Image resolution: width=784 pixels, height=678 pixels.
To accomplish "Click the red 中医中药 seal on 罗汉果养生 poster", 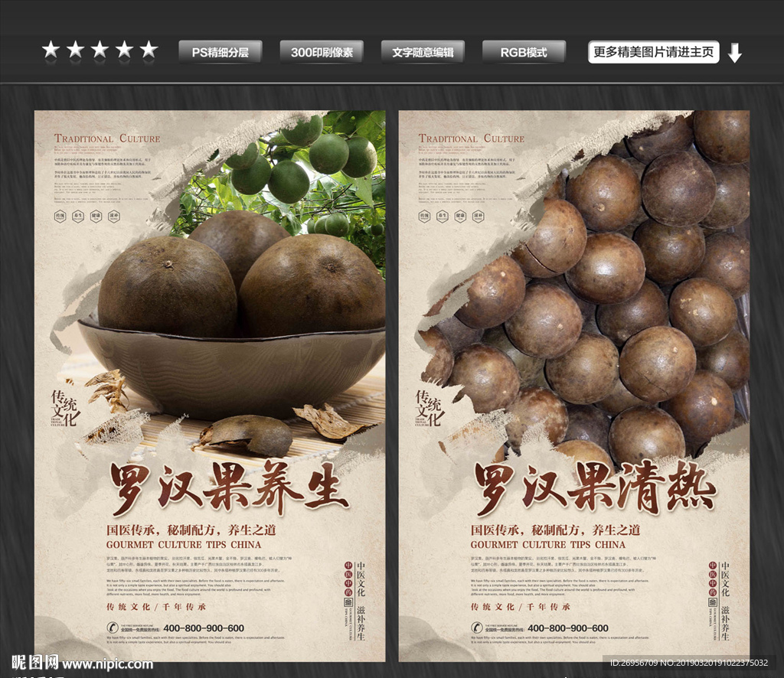I will coord(348,579).
